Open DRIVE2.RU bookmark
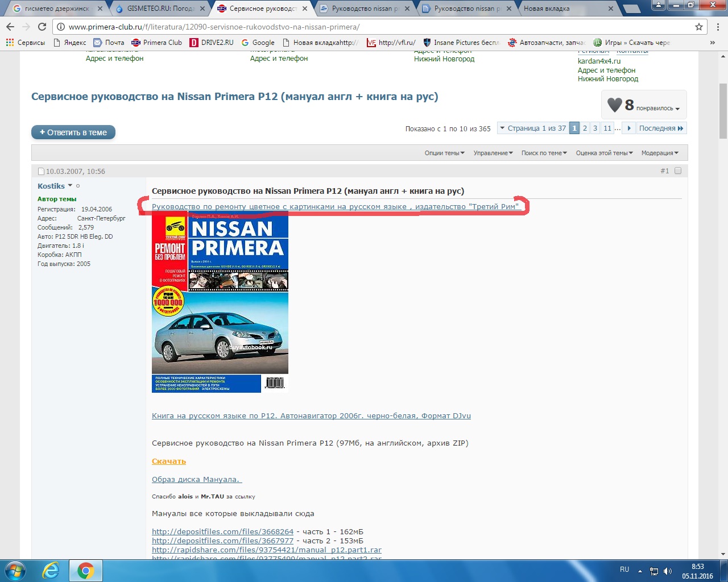 [212, 43]
